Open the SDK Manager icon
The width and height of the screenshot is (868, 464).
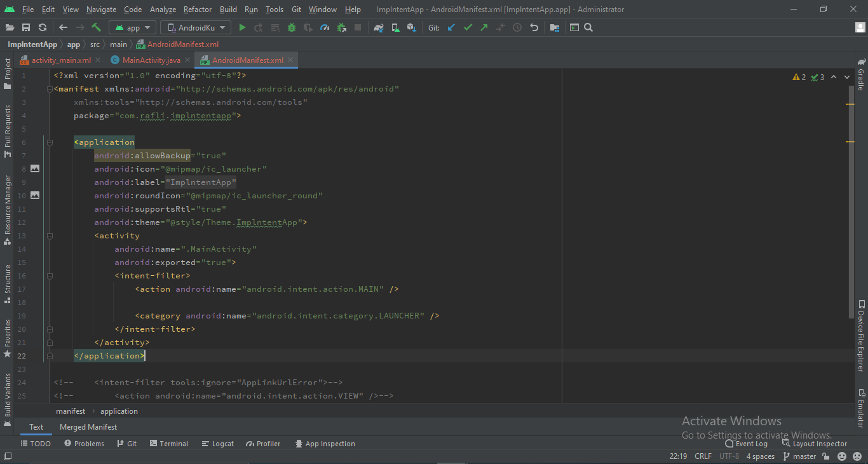[412, 27]
